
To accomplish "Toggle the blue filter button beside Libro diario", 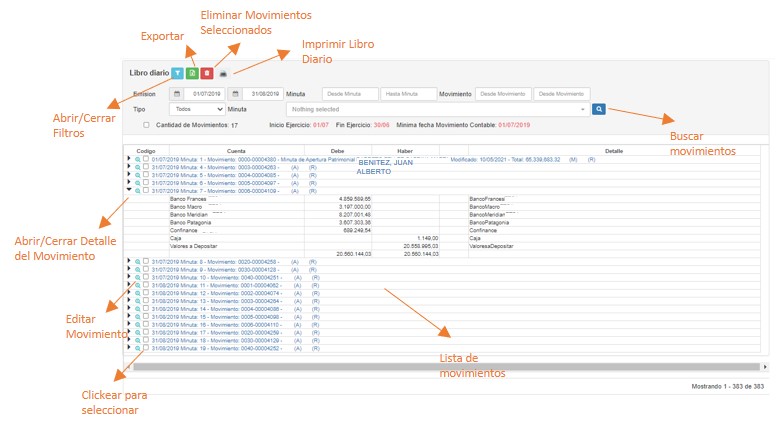I will [177, 73].
